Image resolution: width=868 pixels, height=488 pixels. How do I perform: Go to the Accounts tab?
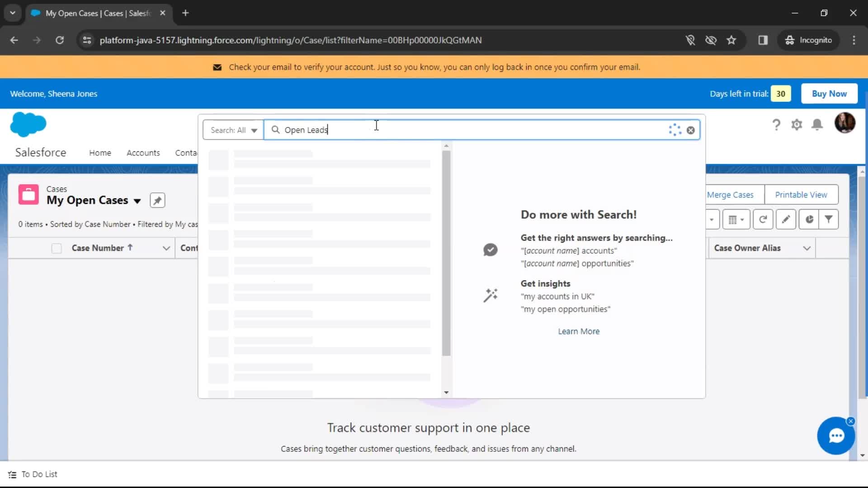click(143, 153)
